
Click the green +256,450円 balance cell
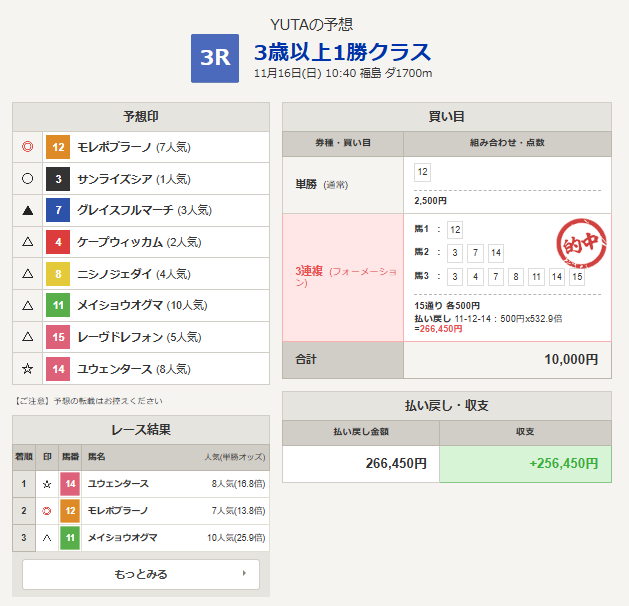click(525, 464)
